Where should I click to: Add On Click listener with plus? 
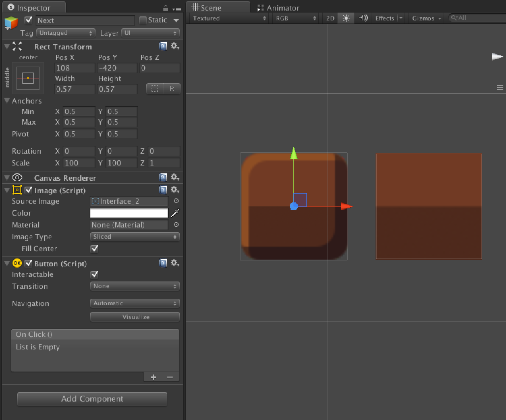pyautogui.click(x=153, y=377)
